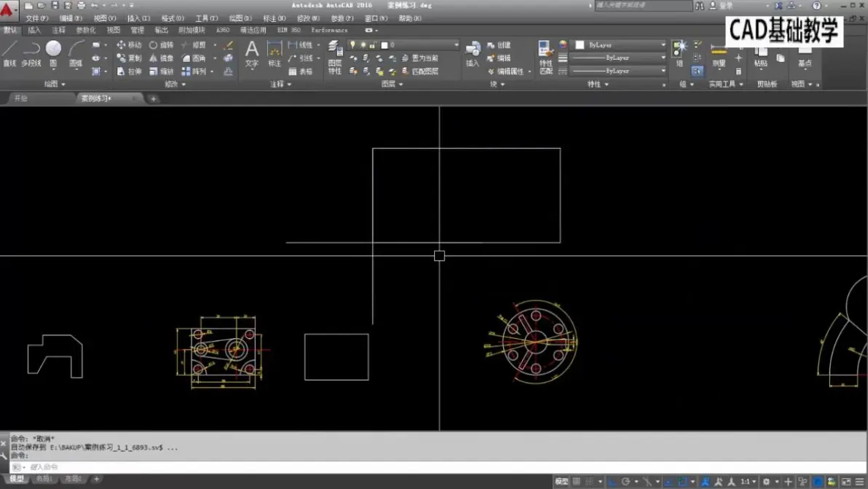This screenshot has width=868, height=489.
Task: Expand the Annotation (注释) panel
Action: (x=280, y=85)
